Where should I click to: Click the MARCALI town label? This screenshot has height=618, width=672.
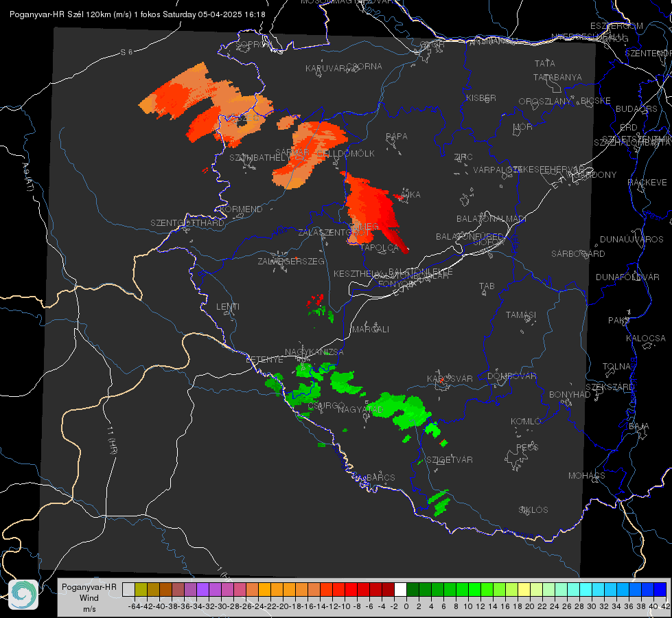[x=371, y=330]
